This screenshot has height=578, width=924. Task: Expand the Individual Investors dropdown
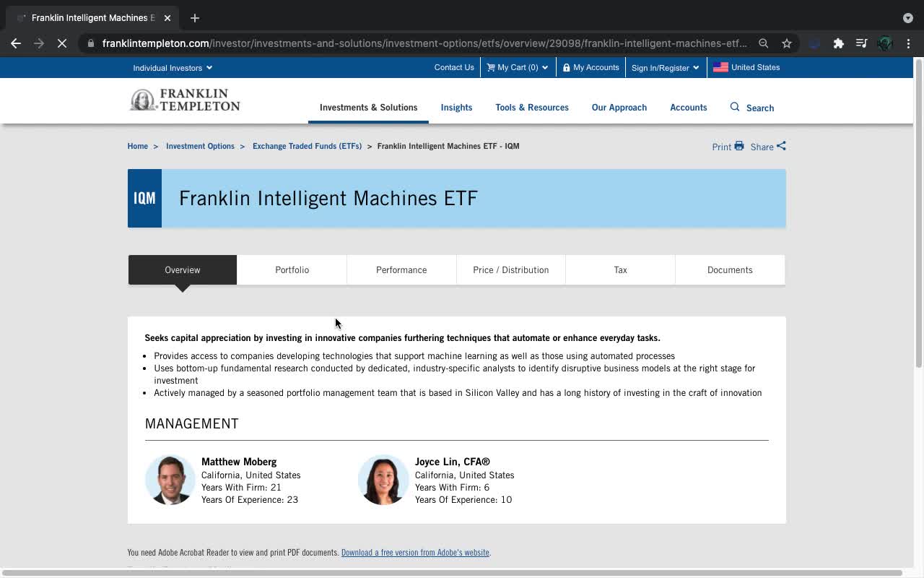(173, 68)
